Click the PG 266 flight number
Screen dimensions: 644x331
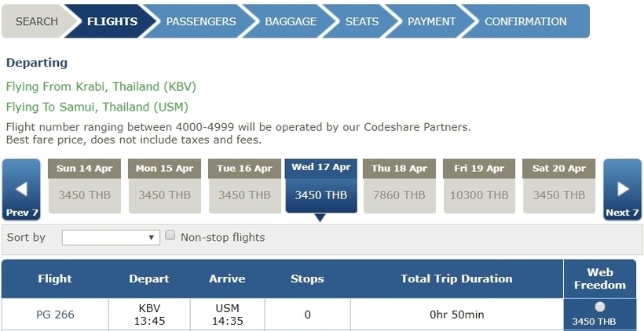click(x=56, y=315)
